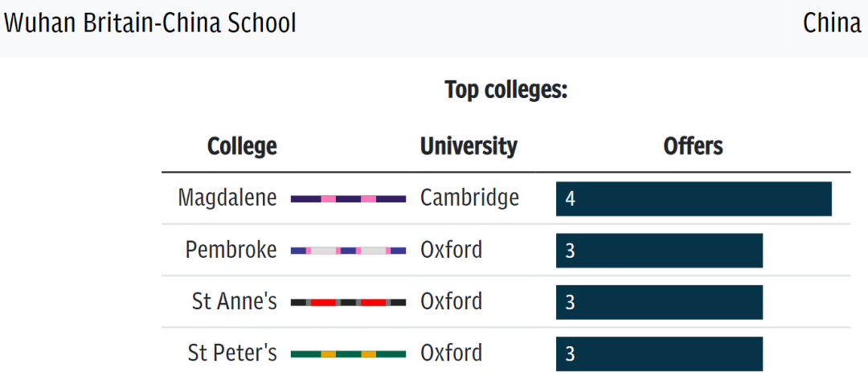Viewport: 868px width, 380px height.
Task: Click Oxford label in St Anne's row
Action: click(451, 301)
